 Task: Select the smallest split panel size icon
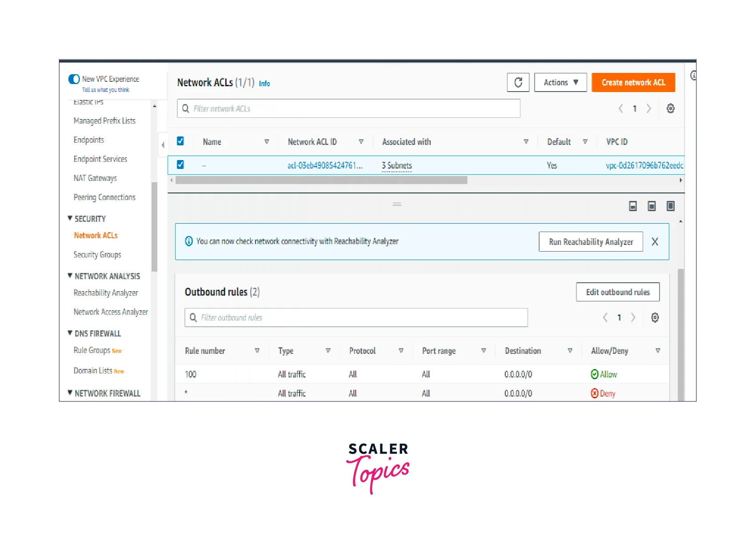click(x=633, y=206)
